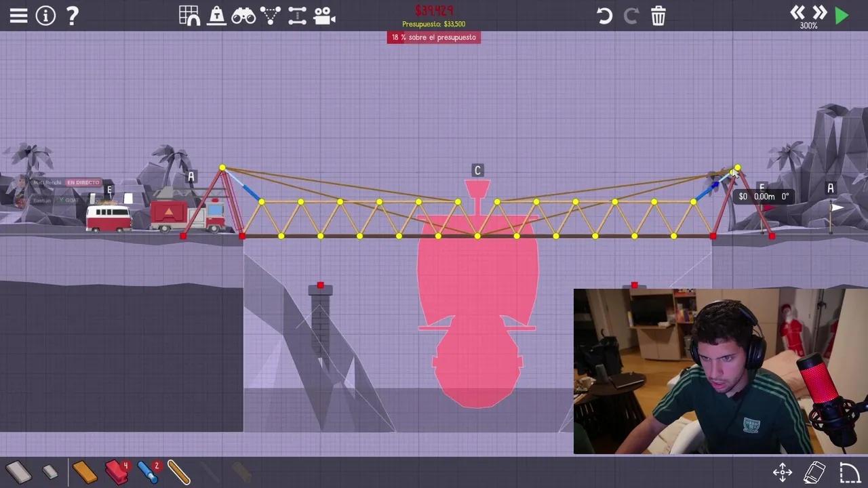Select the small reinforced road material
This screenshot has height=488, width=868.
(50, 472)
